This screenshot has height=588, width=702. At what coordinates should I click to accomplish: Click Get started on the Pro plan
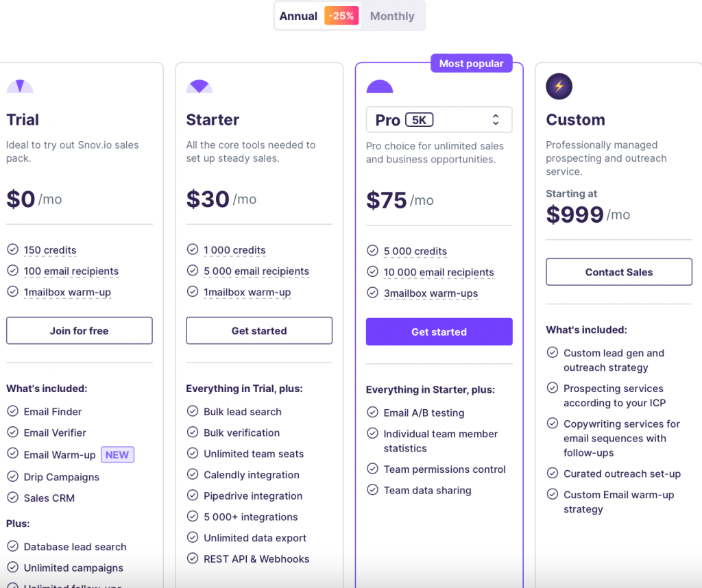439,332
